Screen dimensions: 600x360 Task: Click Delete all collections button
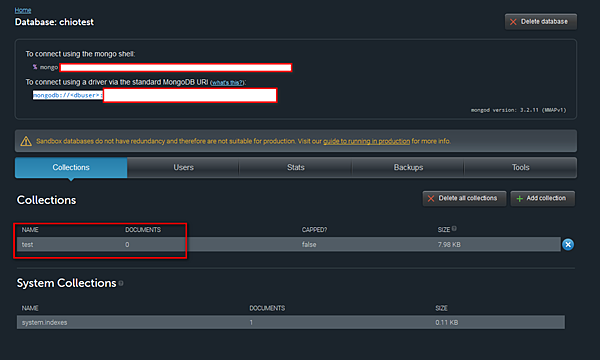click(x=464, y=198)
